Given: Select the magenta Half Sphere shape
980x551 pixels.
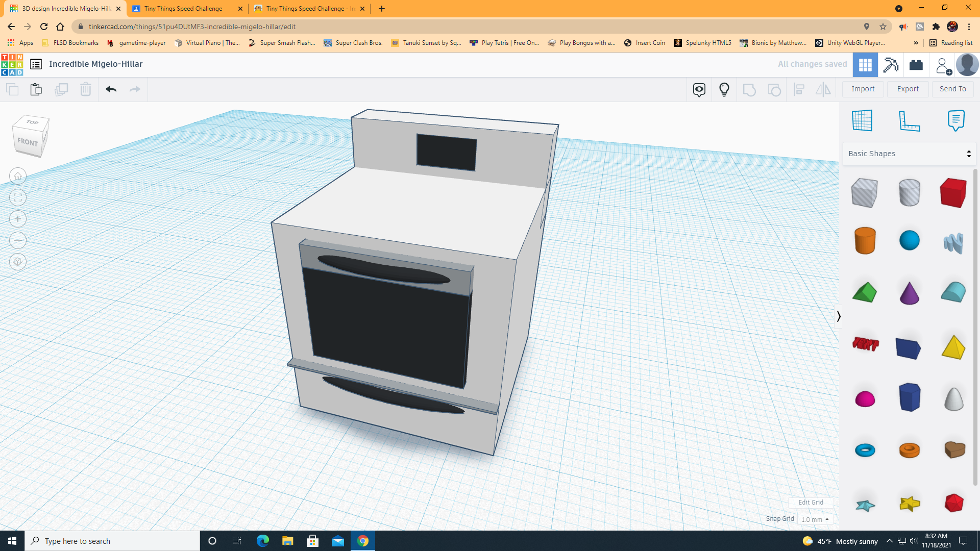Looking at the screenshot, I should click(865, 399).
